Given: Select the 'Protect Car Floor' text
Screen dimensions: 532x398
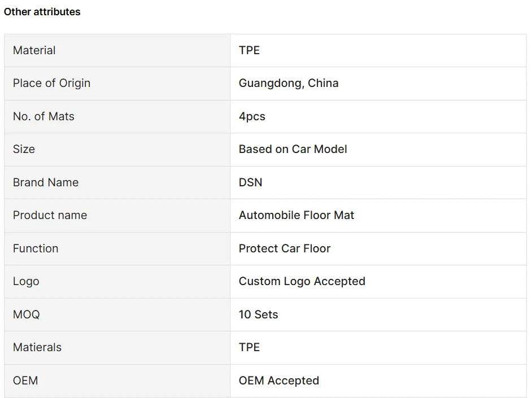Looking at the screenshot, I should point(285,248).
